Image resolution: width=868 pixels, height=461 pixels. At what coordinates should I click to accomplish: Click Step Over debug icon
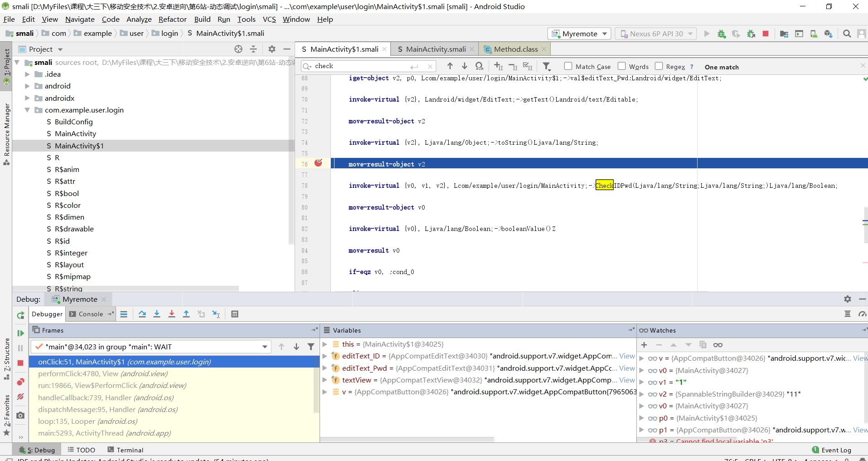(x=142, y=314)
